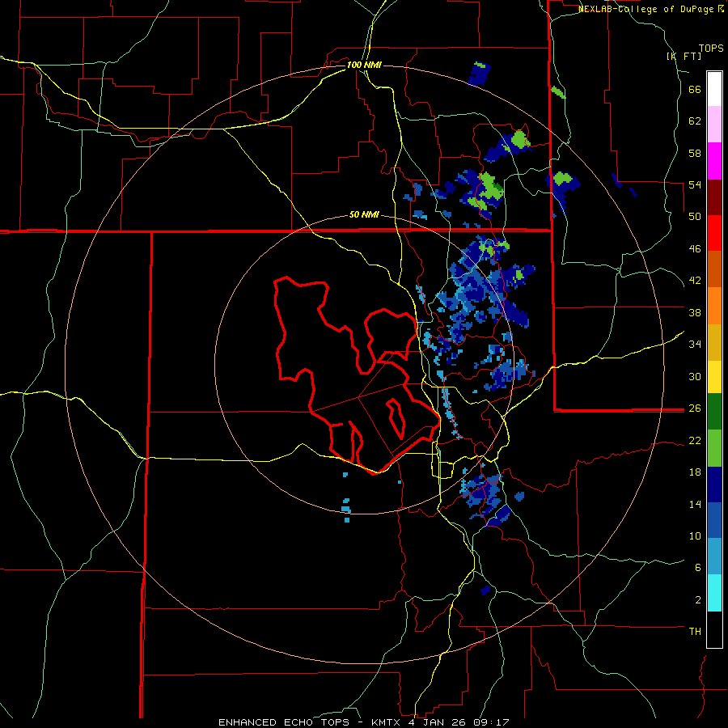The width and height of the screenshot is (728, 728).
Task: Click the black TH threshold legend swatch
Action: [714, 629]
